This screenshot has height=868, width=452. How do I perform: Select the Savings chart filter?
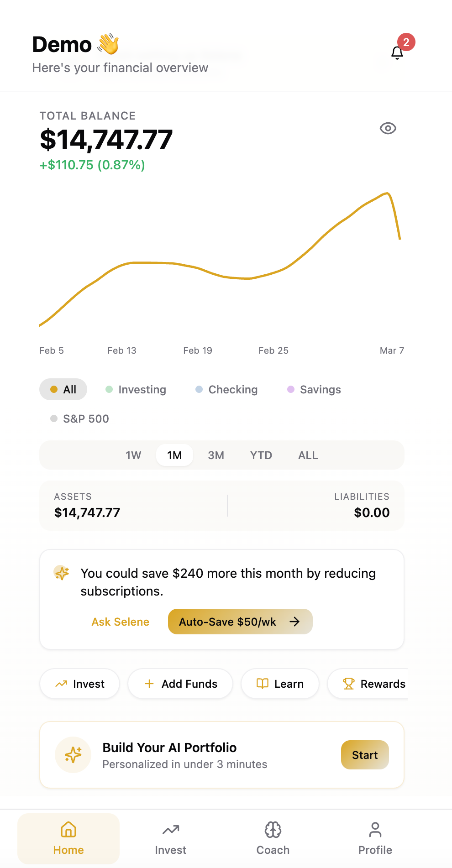(314, 390)
